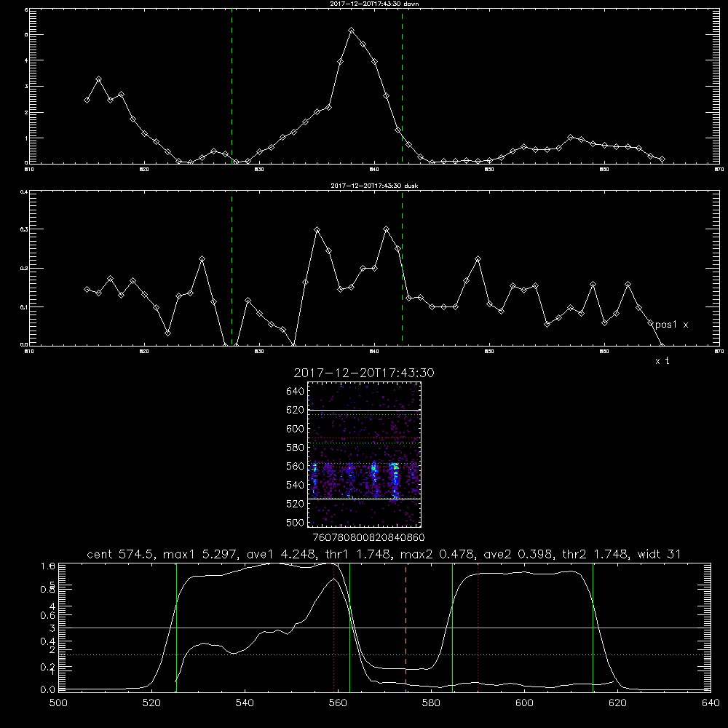Click the '0.2' y-axis label of dusk plot
This screenshot has height=728, width=728.
pos(23,268)
